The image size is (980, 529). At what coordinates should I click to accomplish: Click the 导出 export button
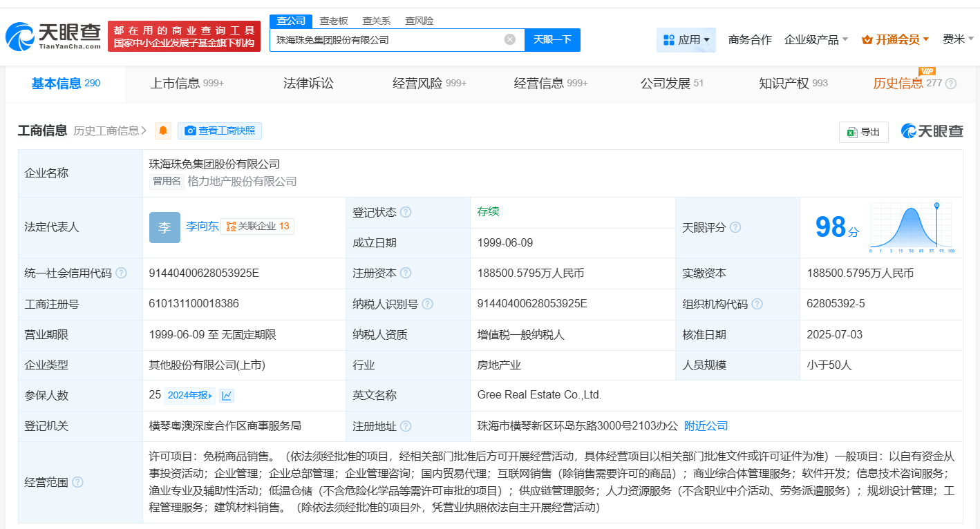click(863, 132)
